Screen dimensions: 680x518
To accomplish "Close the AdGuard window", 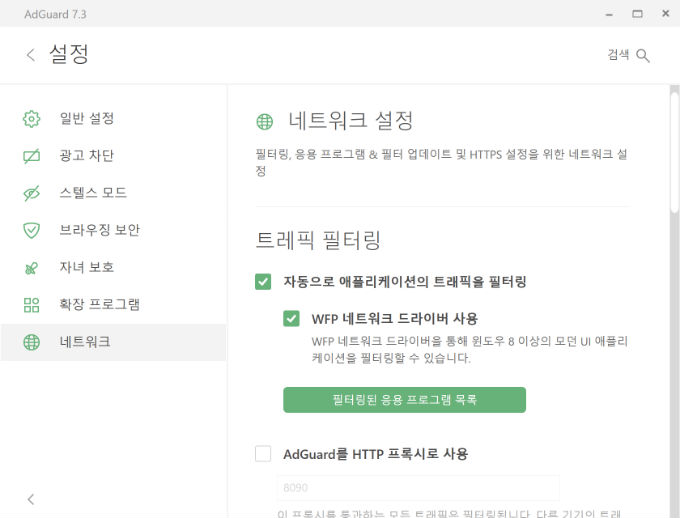I will click(666, 13).
